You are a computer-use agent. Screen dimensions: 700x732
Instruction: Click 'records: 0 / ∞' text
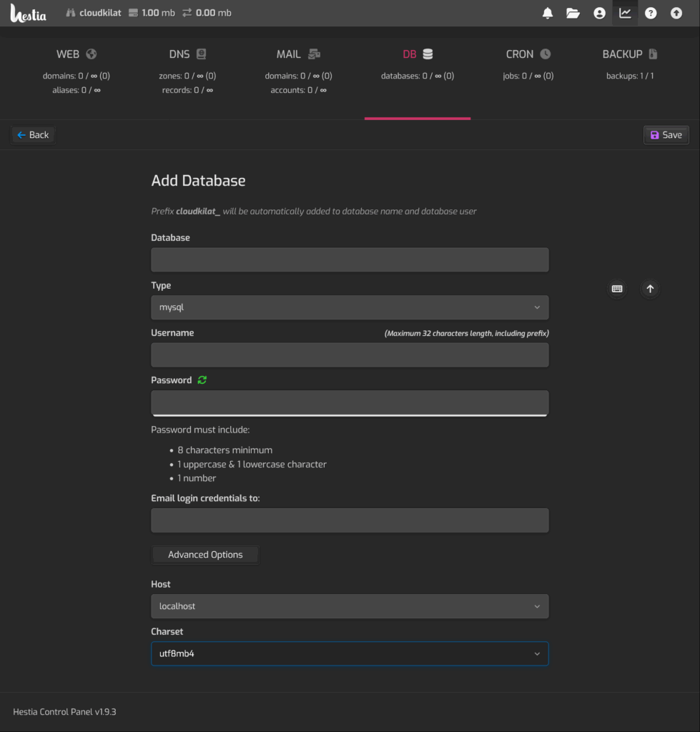[x=187, y=90]
